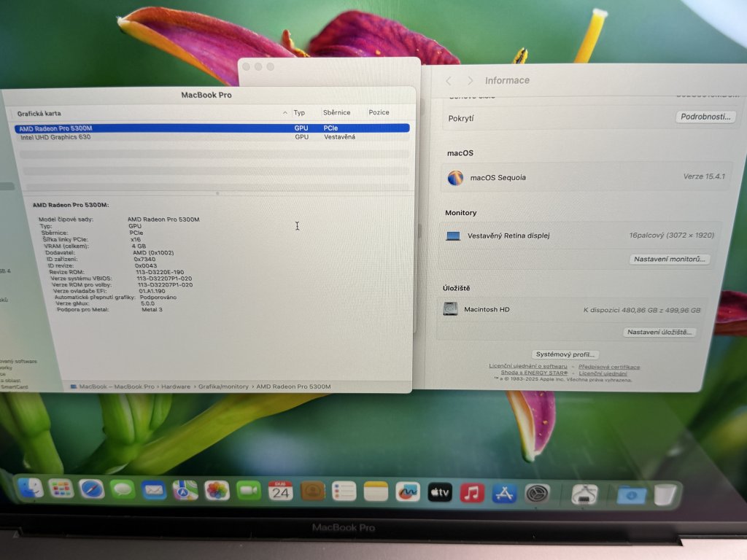Viewport: 747px width, 560px height.
Task: Toggle sort arrow on Grafická karta column
Action: (285, 113)
